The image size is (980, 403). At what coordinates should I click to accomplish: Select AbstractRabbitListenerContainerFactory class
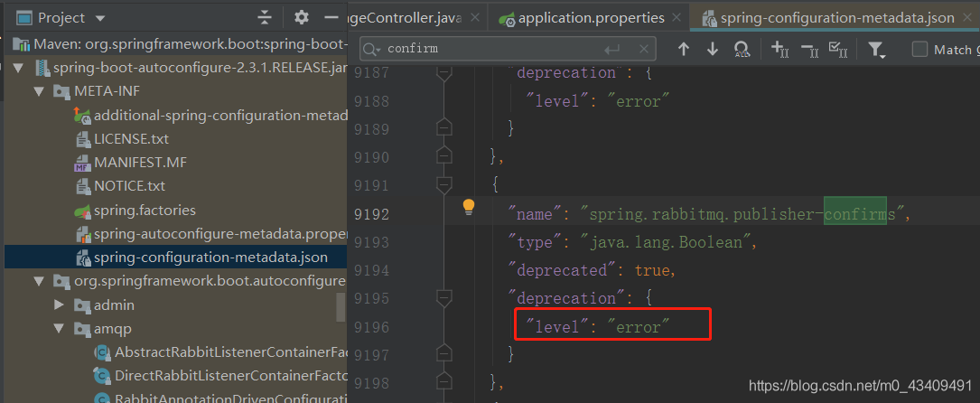[231, 352]
